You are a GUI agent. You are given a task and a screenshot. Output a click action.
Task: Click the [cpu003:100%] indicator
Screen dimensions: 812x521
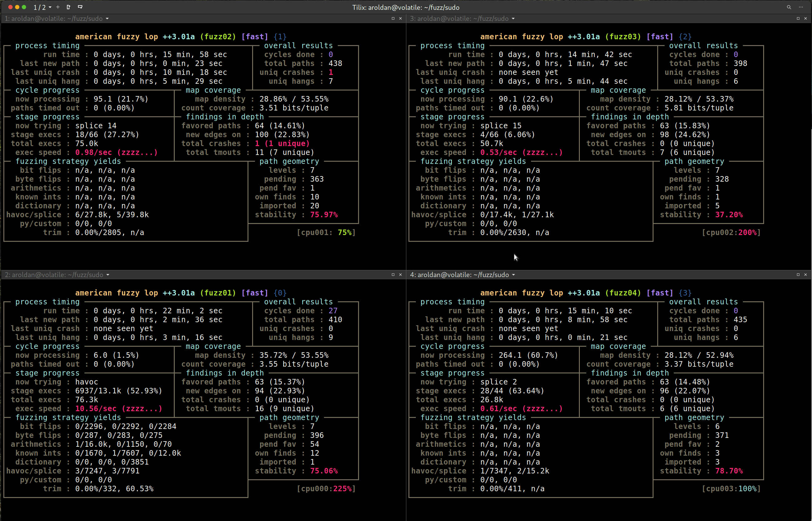click(732, 488)
